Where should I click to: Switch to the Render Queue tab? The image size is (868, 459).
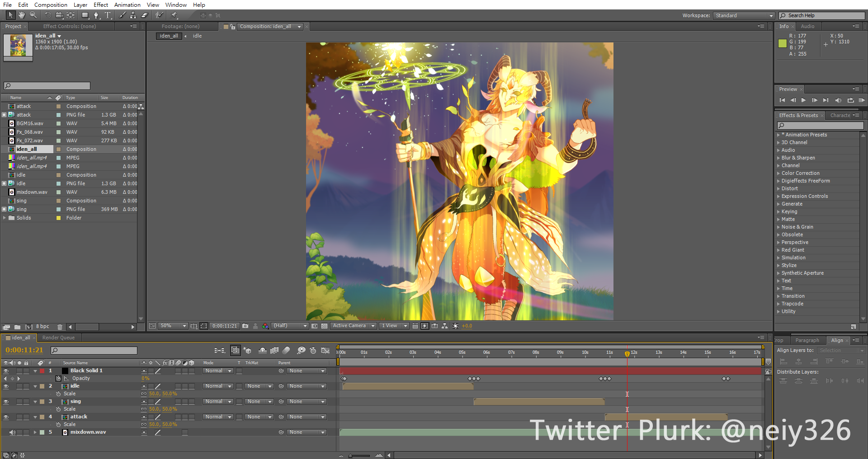(x=58, y=337)
